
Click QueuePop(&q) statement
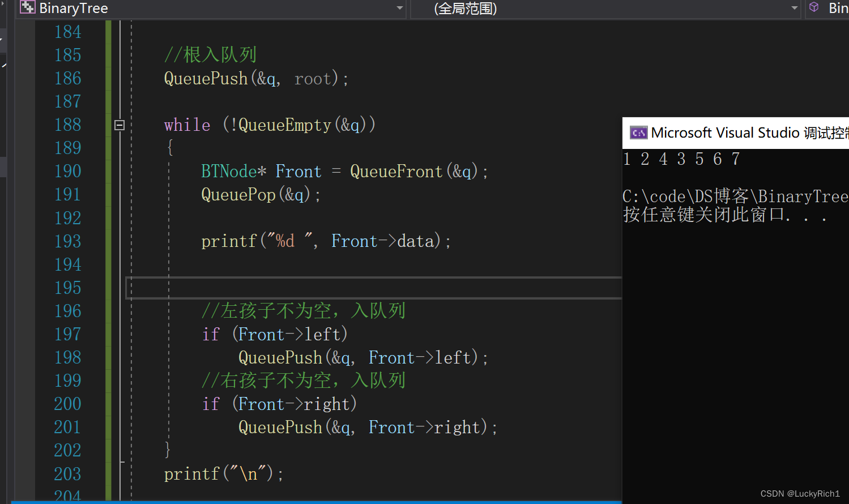(261, 195)
